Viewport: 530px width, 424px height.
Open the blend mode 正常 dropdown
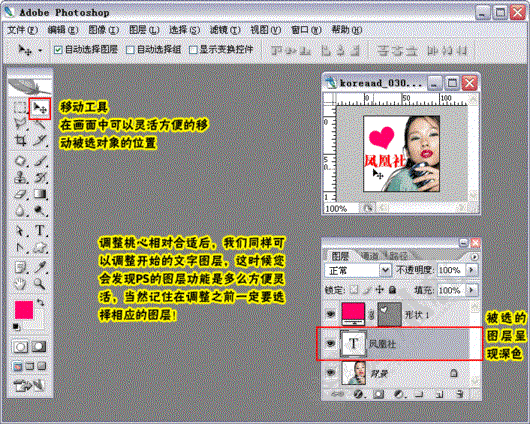point(358,270)
